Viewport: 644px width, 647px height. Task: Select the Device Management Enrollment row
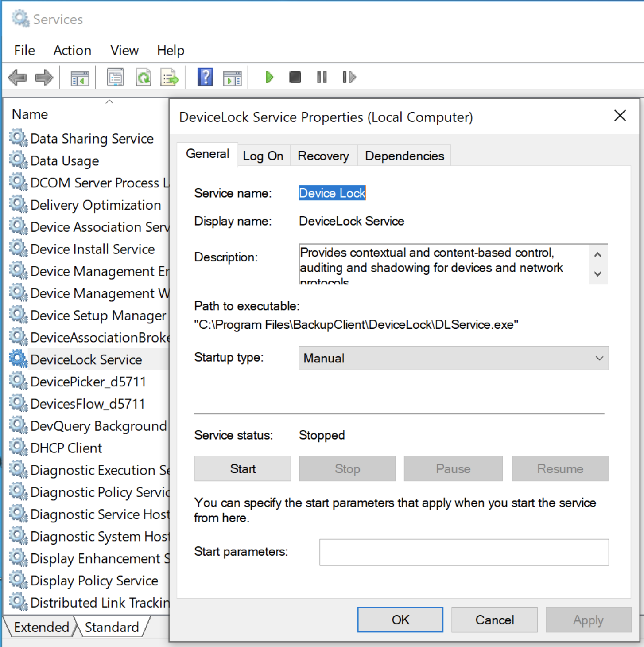pyautogui.click(x=89, y=271)
